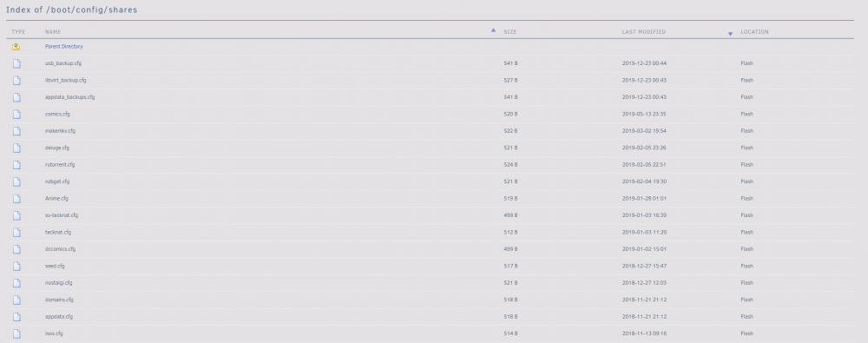Open the deluge.cfg file
The image size is (868, 343).
[57, 148]
